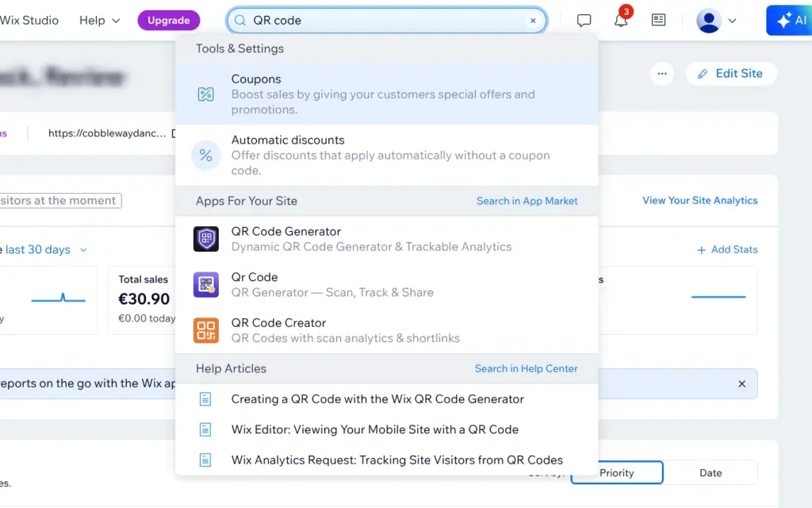Click the Search in App Market link

pyautogui.click(x=527, y=201)
